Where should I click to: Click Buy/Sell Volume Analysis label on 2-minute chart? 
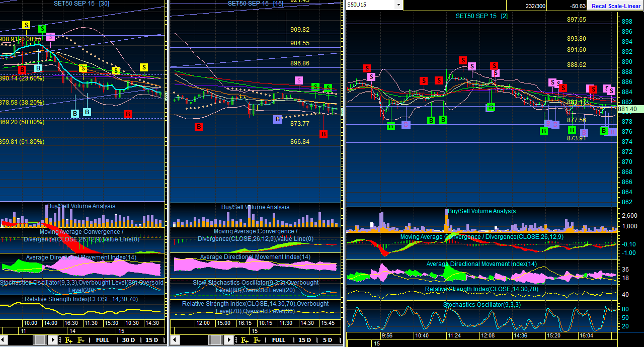pyautogui.click(x=481, y=211)
